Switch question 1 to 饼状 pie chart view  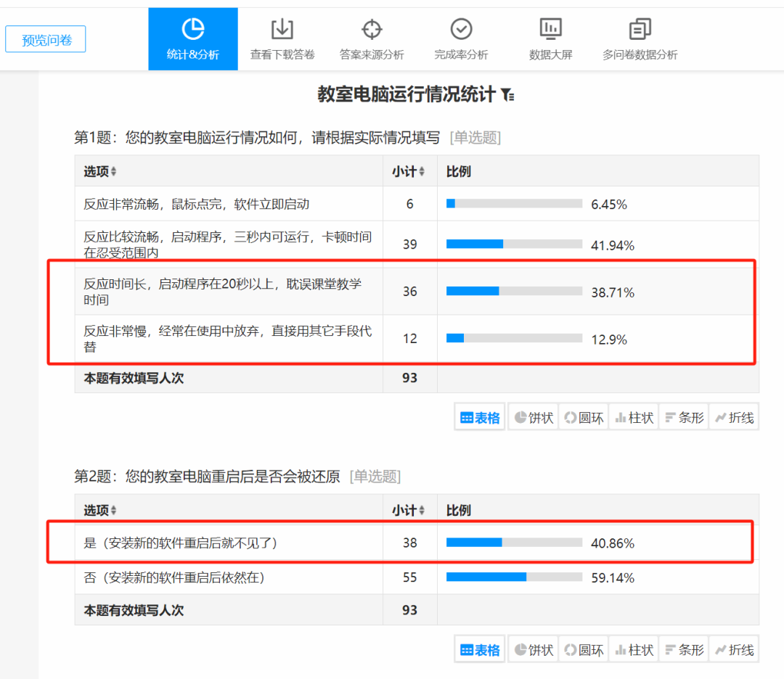(x=533, y=416)
